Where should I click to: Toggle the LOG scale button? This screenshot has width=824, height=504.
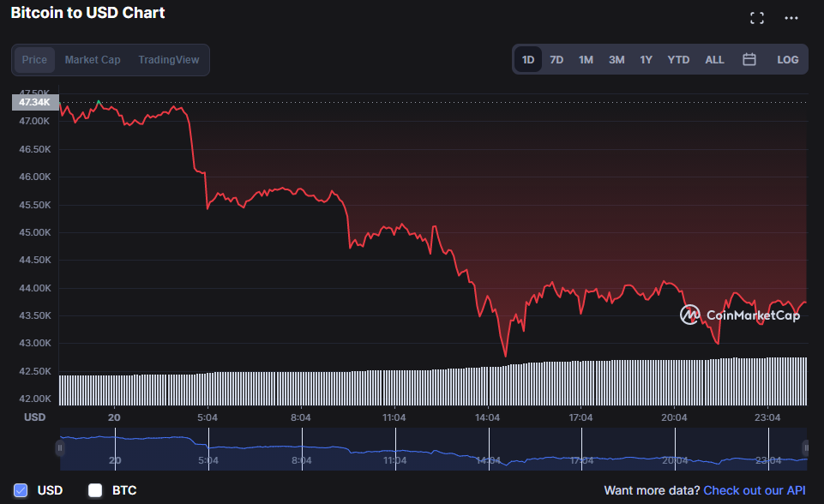click(x=788, y=60)
